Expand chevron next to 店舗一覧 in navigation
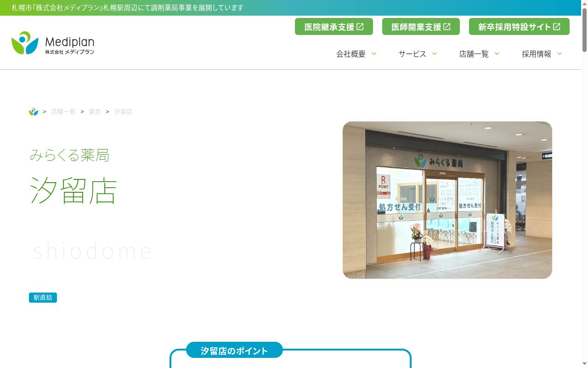Screen dimensions: 588x368 pos(497,54)
